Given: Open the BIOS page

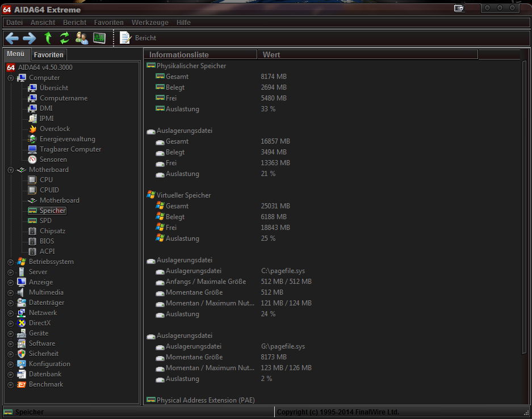Looking at the screenshot, I should 47,241.
